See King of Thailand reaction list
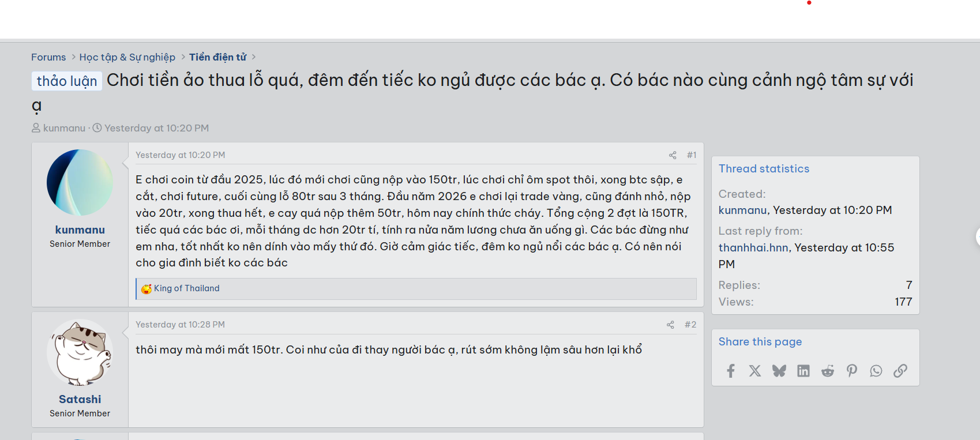980x440 pixels. (186, 288)
